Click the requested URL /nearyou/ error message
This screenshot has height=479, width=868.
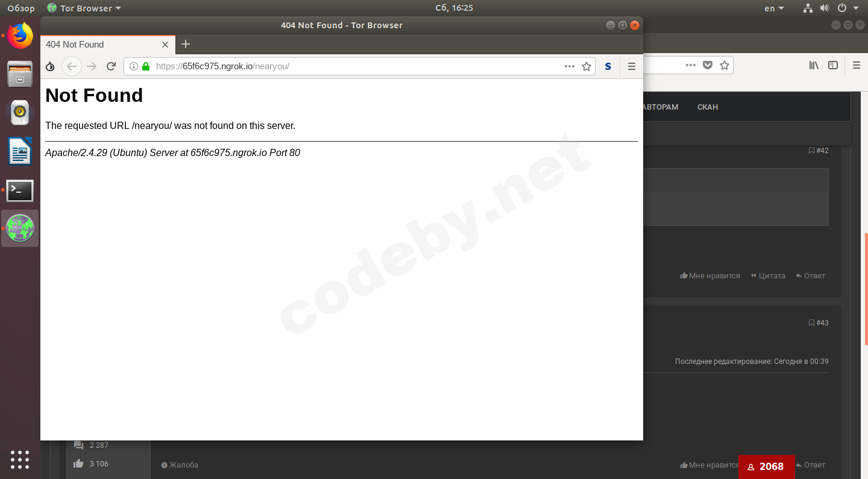tap(170, 126)
